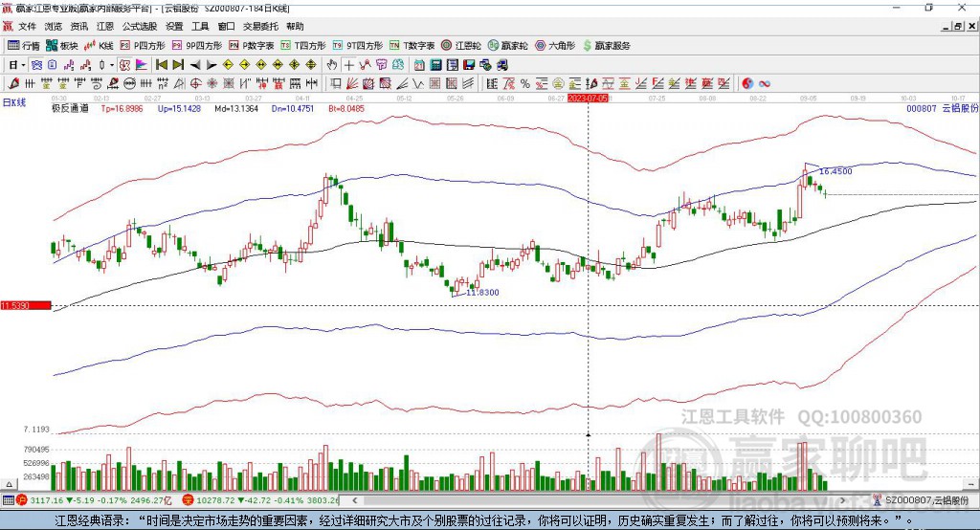The image size is (980, 530).
Task: Open the 浏览 menu
Action: [54, 26]
